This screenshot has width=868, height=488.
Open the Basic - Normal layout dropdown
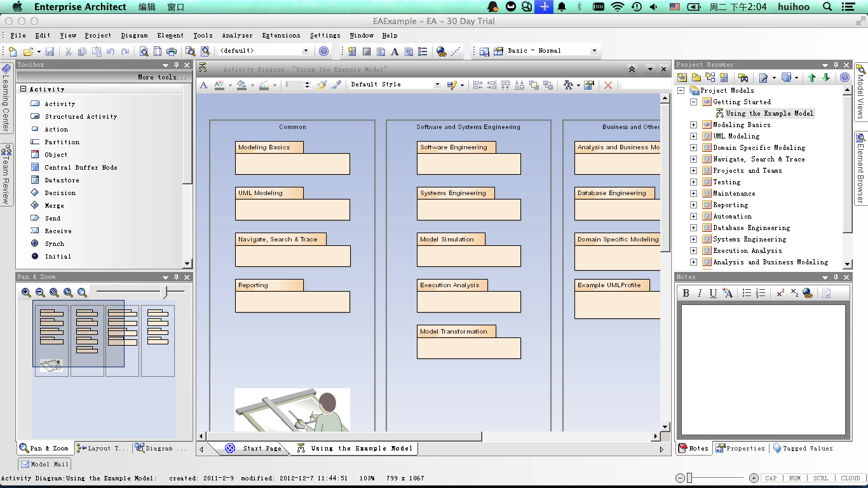click(x=594, y=51)
